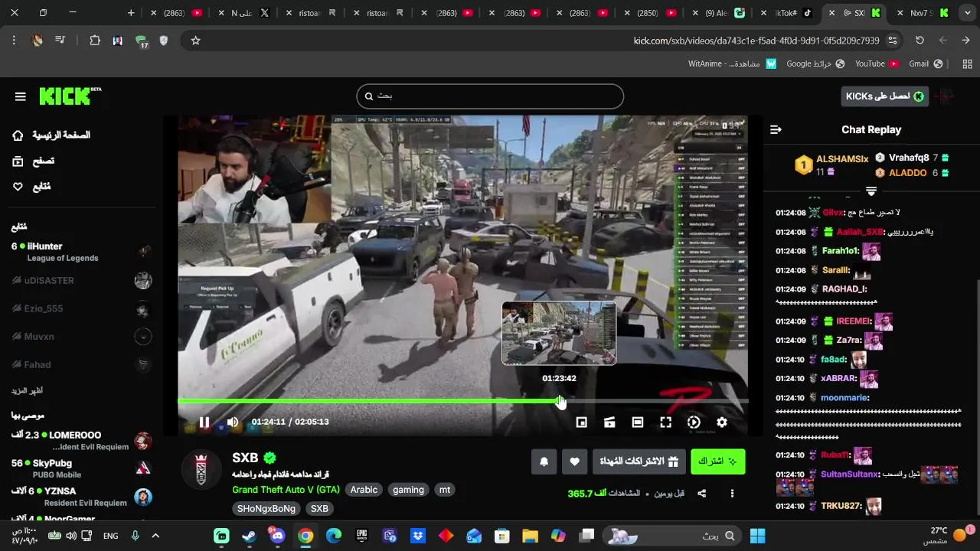Image resolution: width=980 pixels, height=551 pixels.
Task: Open Dropbox from the taskbar
Action: point(417,536)
